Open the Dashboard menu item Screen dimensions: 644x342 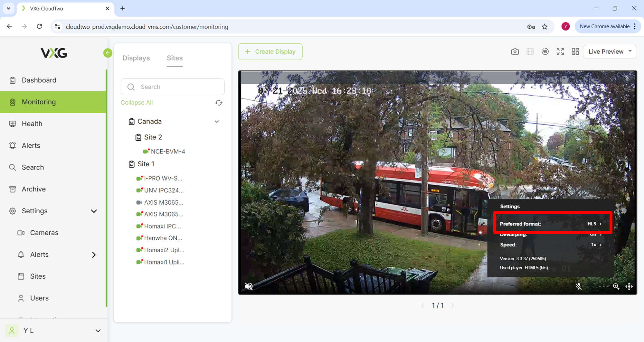click(x=39, y=80)
